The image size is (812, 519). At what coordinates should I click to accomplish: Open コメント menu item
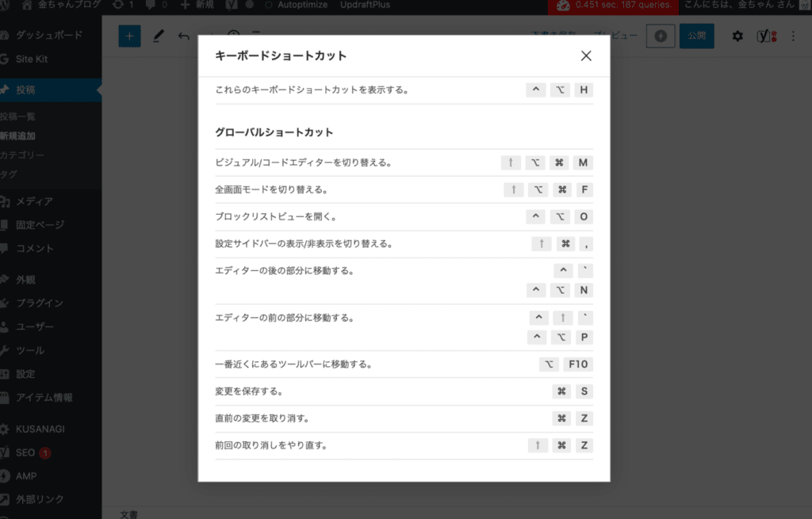click(x=34, y=249)
